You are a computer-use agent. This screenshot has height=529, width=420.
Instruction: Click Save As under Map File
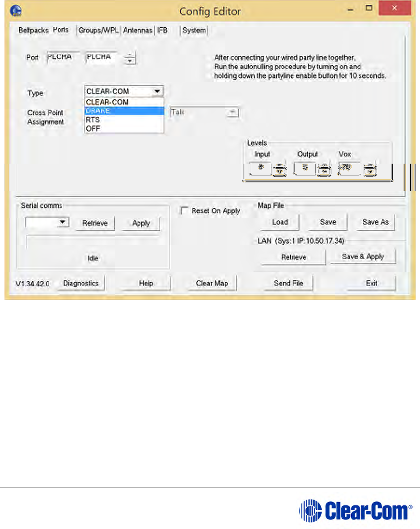[375, 222]
